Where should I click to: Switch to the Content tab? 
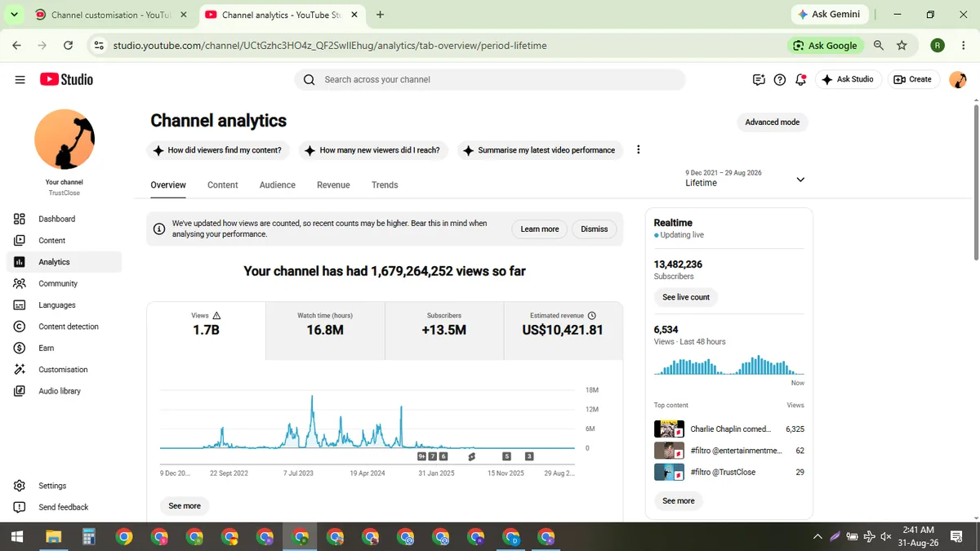point(222,185)
